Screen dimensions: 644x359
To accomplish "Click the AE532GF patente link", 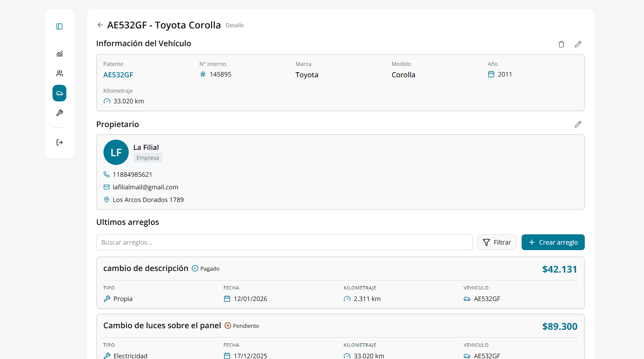I will [118, 75].
